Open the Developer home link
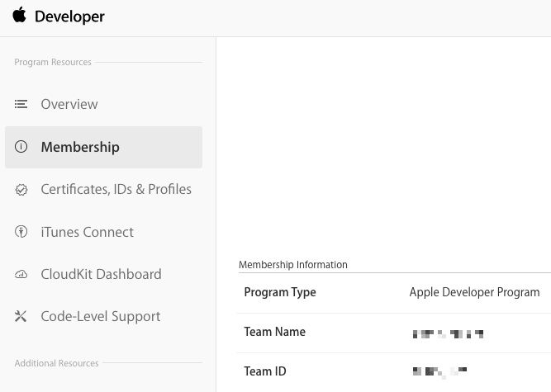This screenshot has width=551, height=392. (x=69, y=17)
